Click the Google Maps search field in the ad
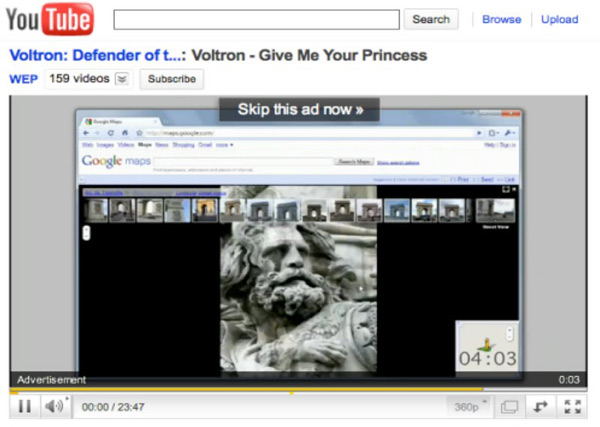 [243, 161]
